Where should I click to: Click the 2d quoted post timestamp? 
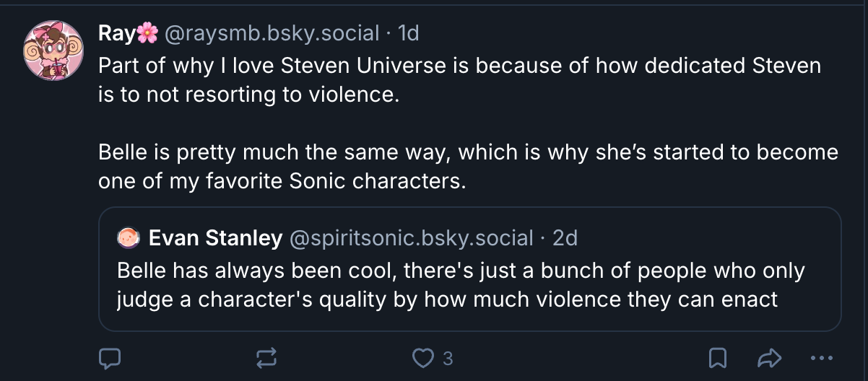(565, 237)
